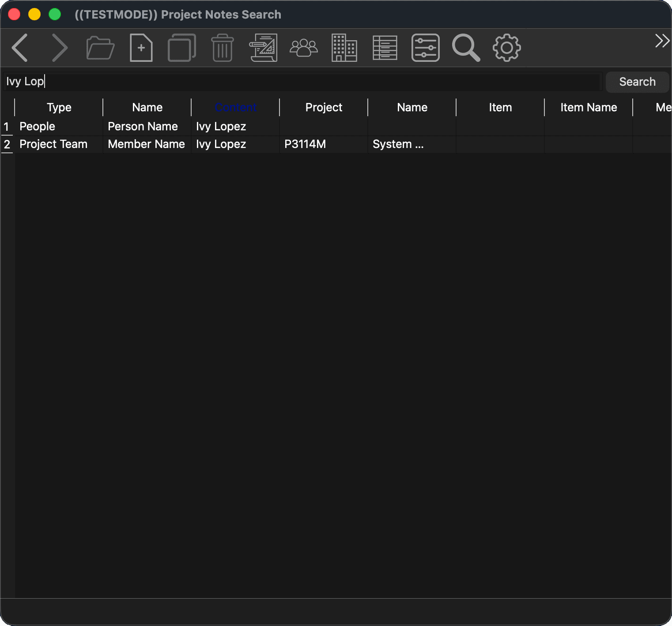Minimize the window with the yellow button
This screenshot has height=626, width=672.
point(34,14)
